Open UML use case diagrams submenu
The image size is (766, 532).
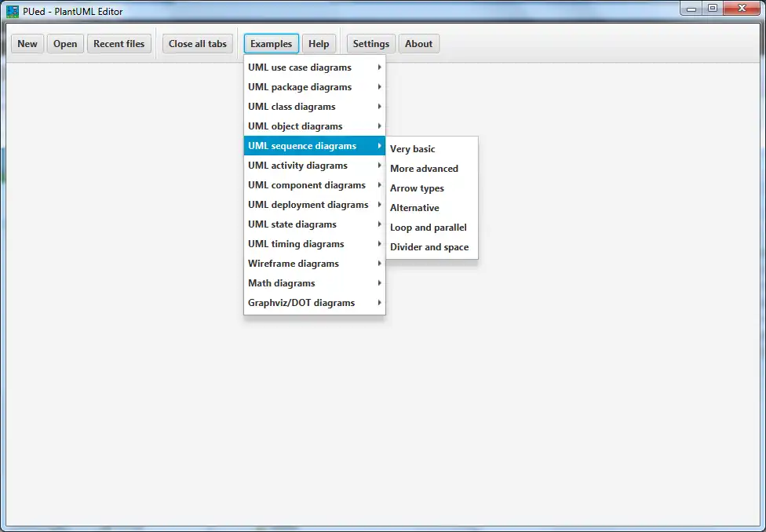tap(315, 67)
